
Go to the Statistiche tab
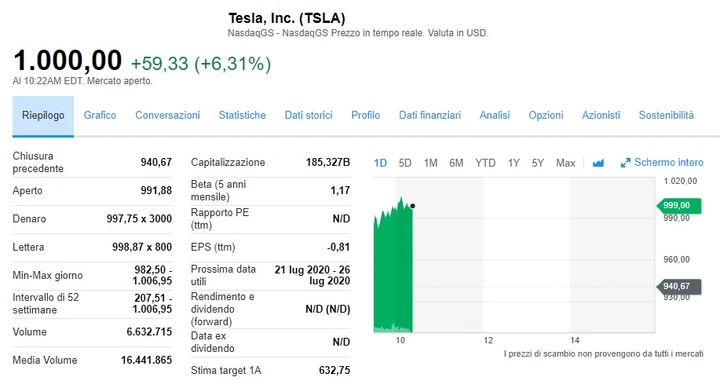242,115
